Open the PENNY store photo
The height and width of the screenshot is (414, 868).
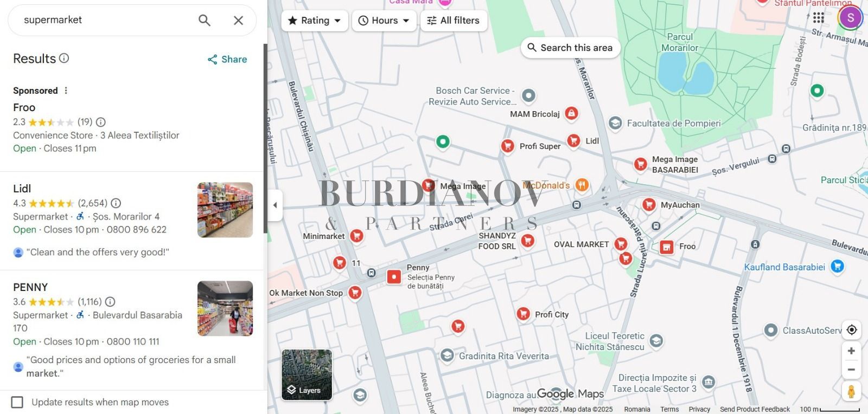tap(225, 308)
